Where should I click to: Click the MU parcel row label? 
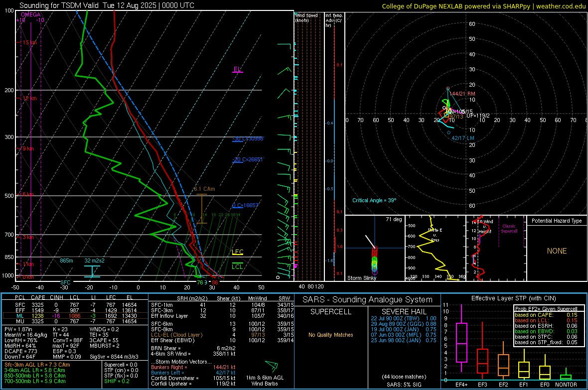tap(20, 321)
